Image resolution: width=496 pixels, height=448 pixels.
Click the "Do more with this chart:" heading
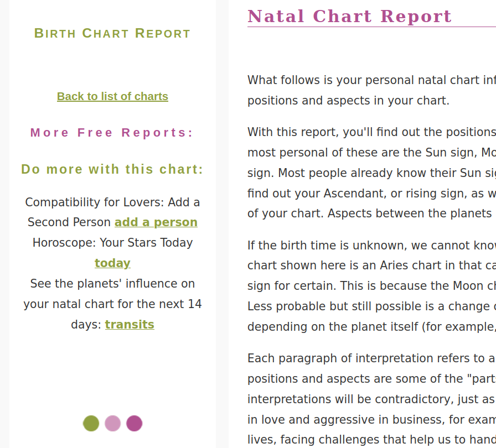[112, 169]
